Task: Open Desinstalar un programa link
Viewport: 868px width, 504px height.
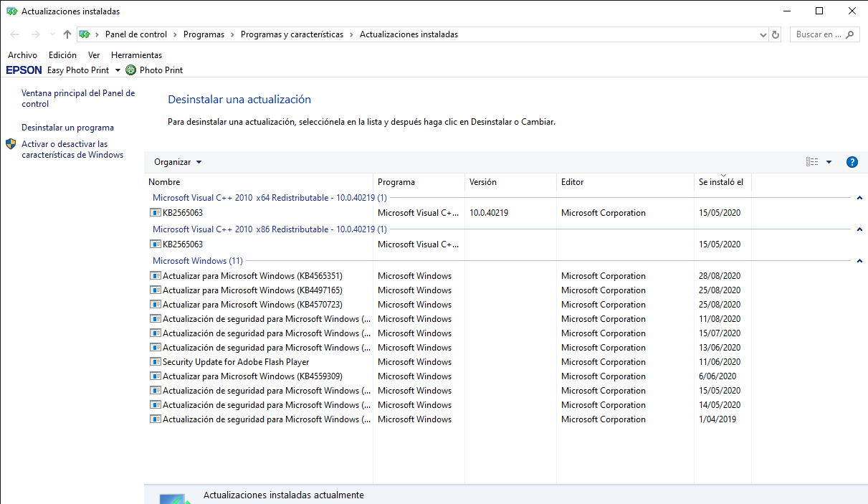Action: pos(67,128)
